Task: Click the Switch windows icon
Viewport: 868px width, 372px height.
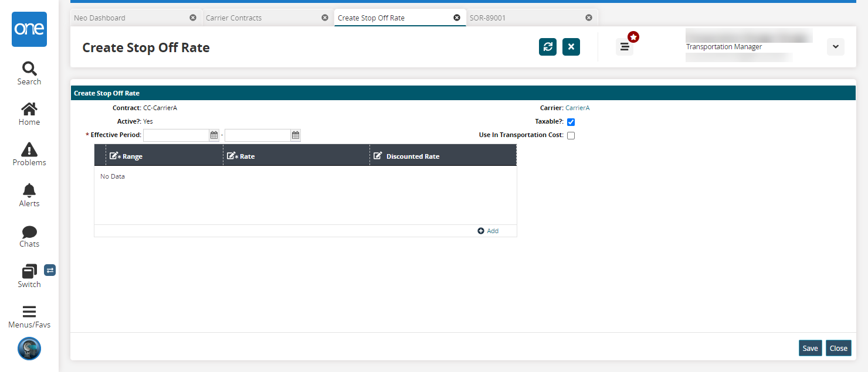Action: 29,271
